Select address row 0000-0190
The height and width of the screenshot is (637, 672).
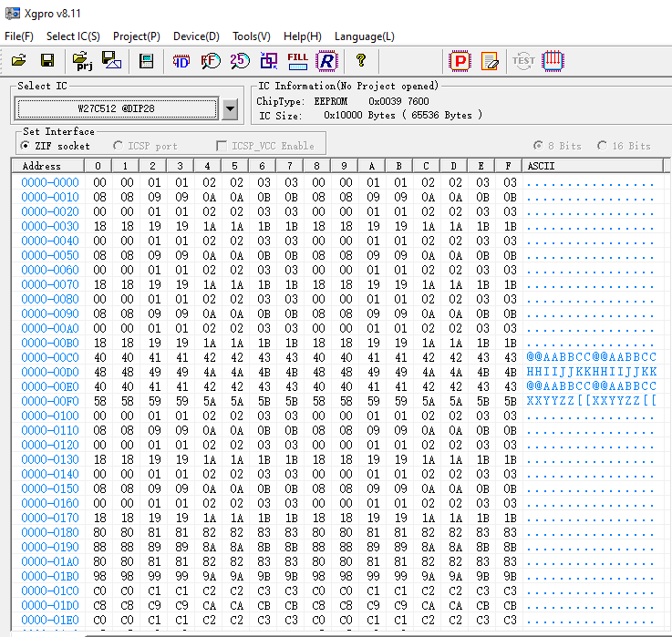pos(50,547)
